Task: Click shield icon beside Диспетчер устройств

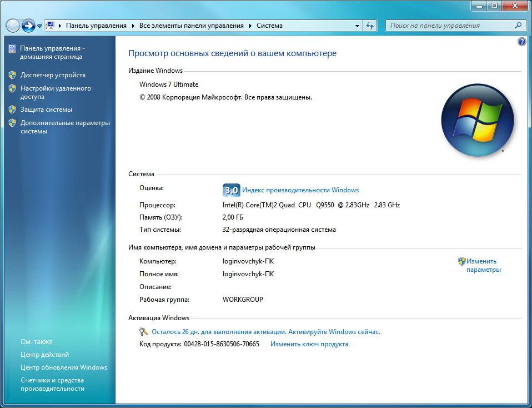Action: (12, 75)
